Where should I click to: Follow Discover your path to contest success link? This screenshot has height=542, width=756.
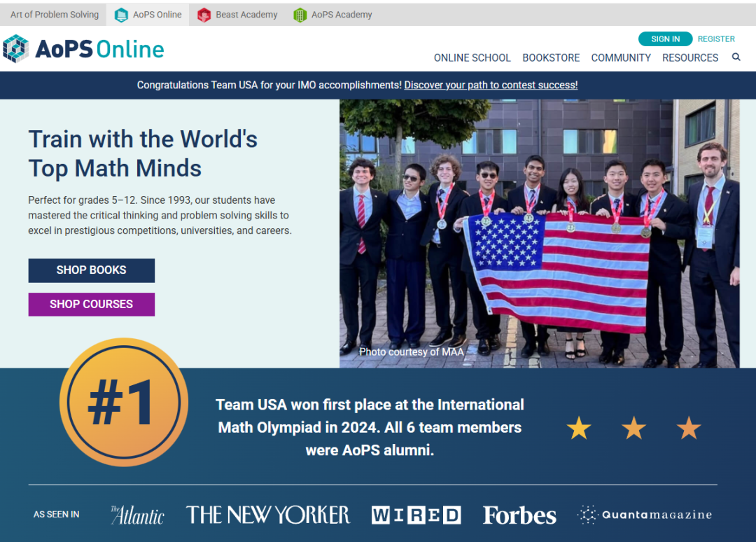click(491, 85)
